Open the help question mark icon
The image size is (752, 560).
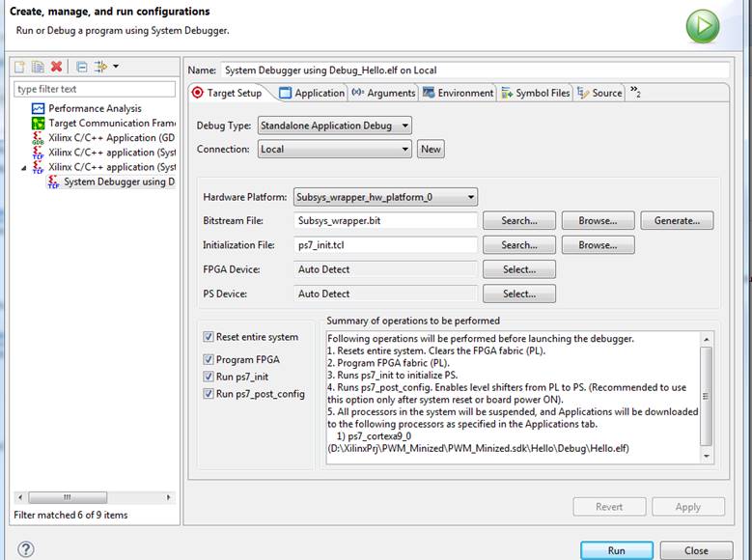pyautogui.click(x=26, y=549)
